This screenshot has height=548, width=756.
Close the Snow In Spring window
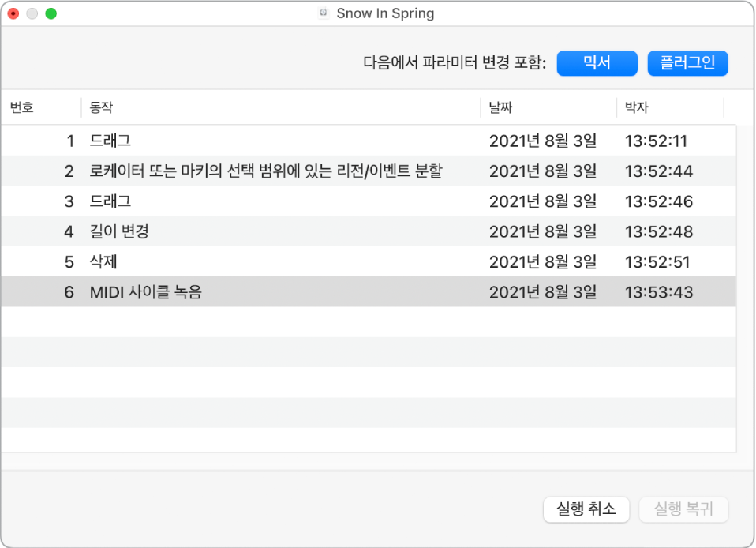pos(13,13)
